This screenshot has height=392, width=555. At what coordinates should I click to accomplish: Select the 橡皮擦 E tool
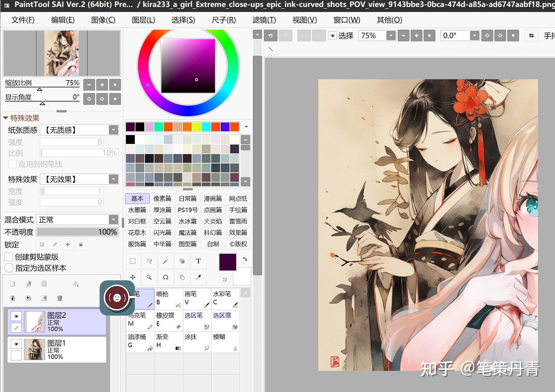(x=169, y=320)
